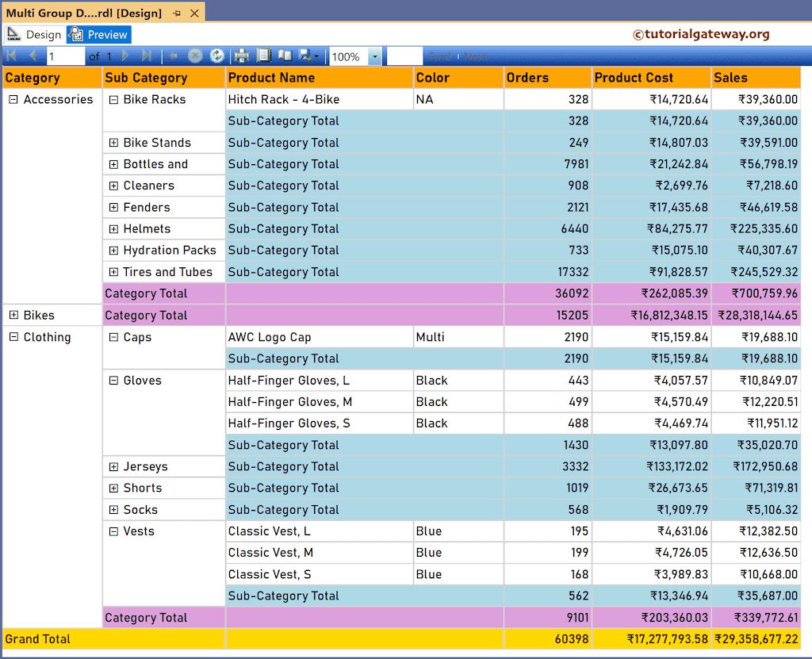Jump to the last page
The image size is (812, 659).
tap(147, 56)
